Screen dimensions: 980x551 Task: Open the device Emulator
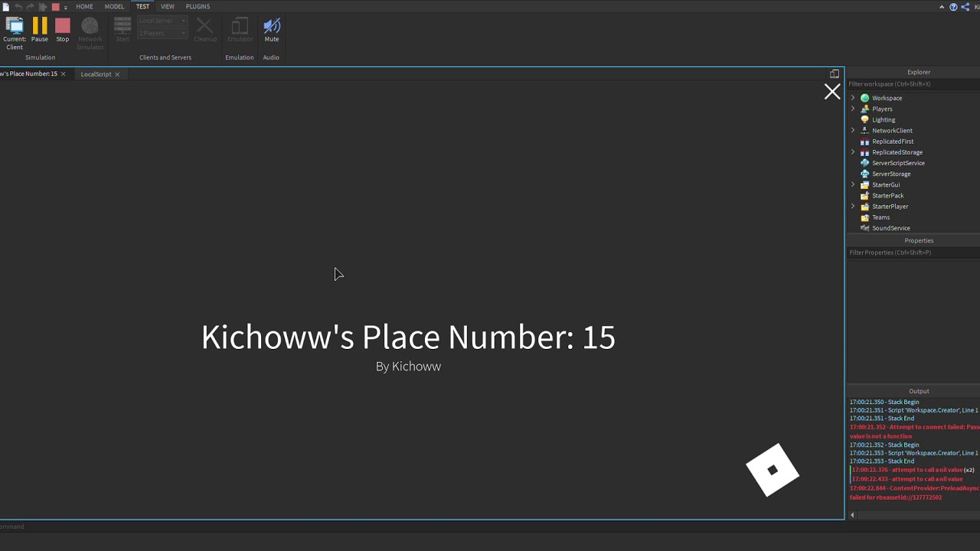click(240, 31)
